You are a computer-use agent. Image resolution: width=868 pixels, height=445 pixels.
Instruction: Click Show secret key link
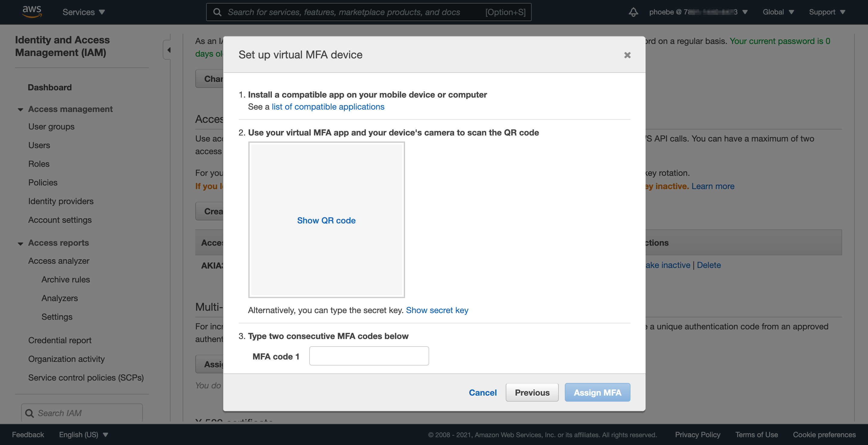(x=437, y=310)
